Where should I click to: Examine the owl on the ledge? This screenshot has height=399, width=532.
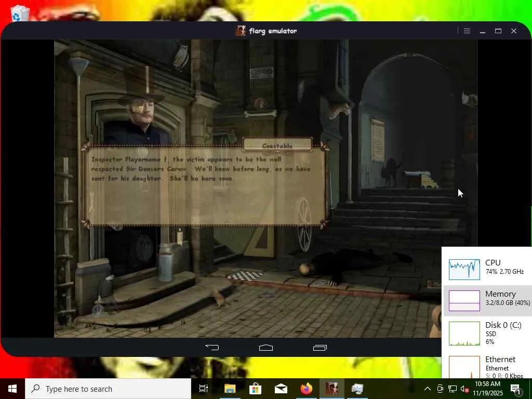pyautogui.click(x=181, y=56)
